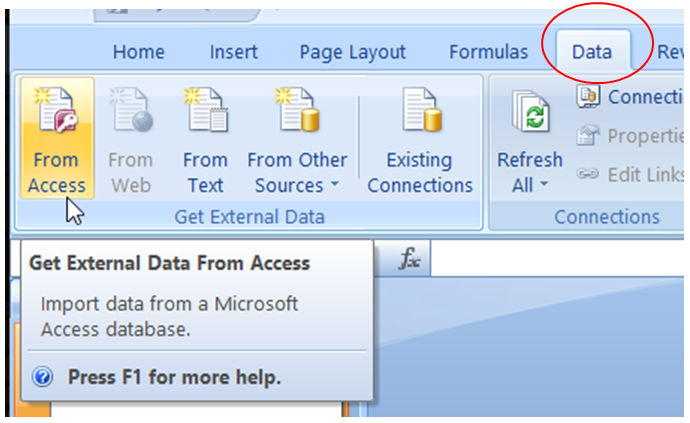The image size is (690, 423).
Task: Select the Formulas ribbon tab
Action: [488, 52]
